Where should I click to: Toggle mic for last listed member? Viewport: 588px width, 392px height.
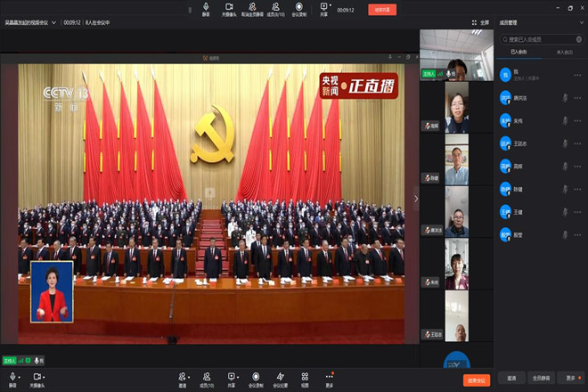(565, 235)
